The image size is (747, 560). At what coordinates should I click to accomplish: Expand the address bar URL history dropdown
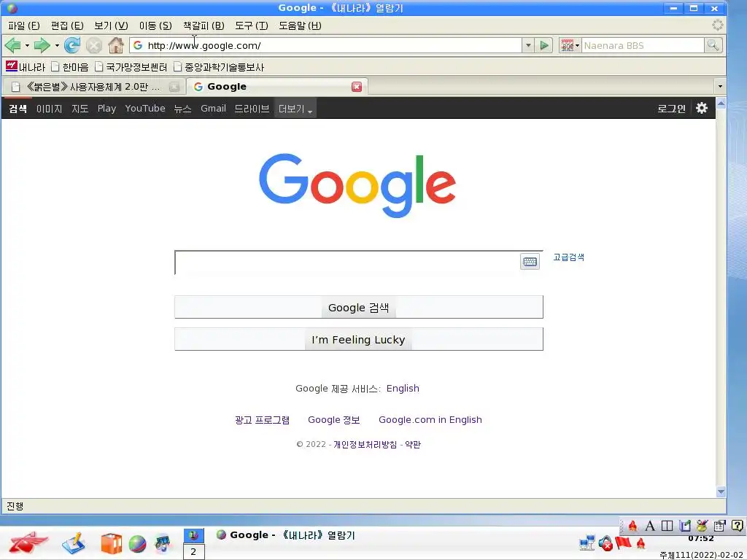click(528, 46)
